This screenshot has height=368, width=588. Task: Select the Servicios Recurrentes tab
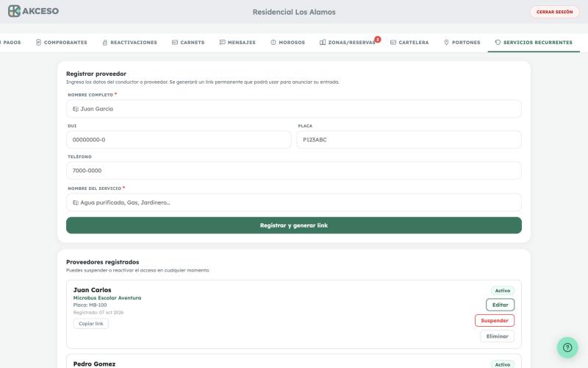534,43
